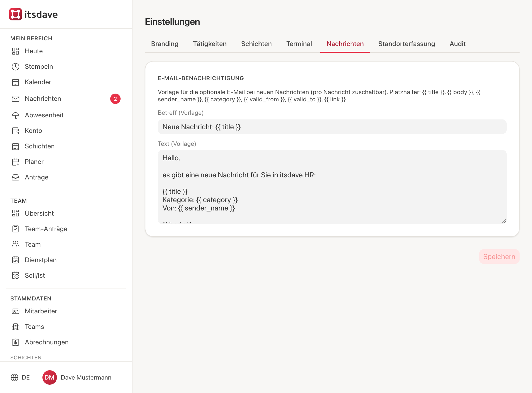
Task: Click the Schichten sidebar icon
Action: point(16,146)
